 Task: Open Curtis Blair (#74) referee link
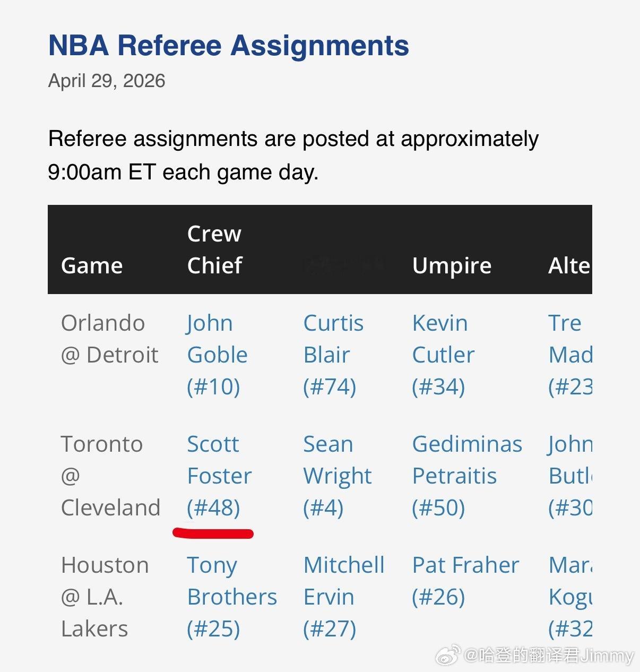(x=333, y=355)
